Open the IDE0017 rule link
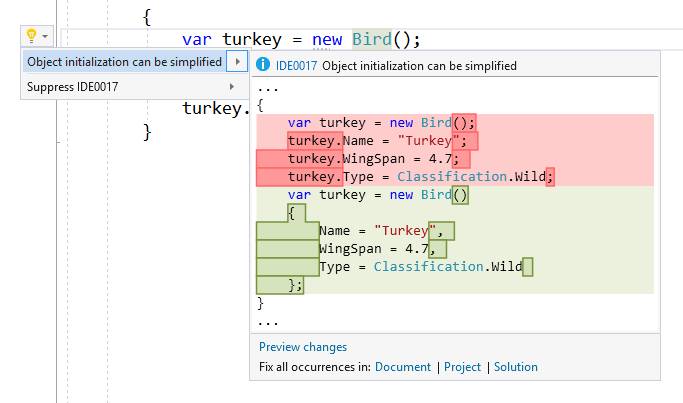Screen dimensions: 683x403 (296, 66)
